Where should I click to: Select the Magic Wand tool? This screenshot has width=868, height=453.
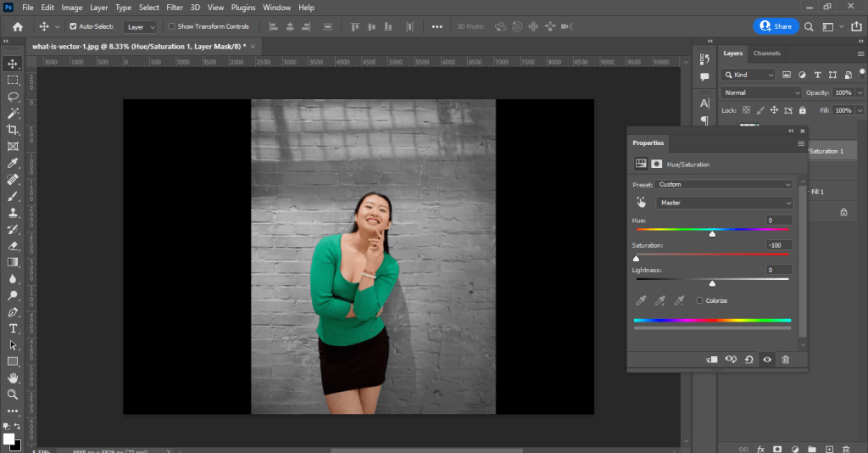[x=13, y=114]
